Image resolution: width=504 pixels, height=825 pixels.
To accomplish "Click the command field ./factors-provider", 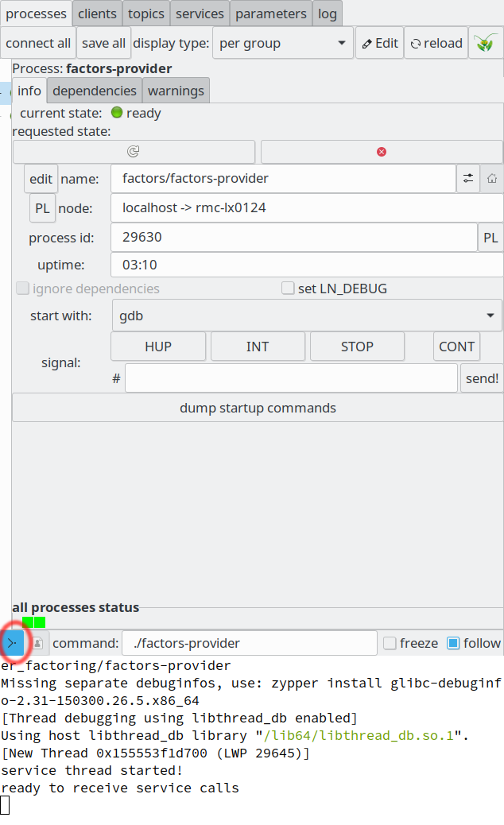I will (x=250, y=643).
